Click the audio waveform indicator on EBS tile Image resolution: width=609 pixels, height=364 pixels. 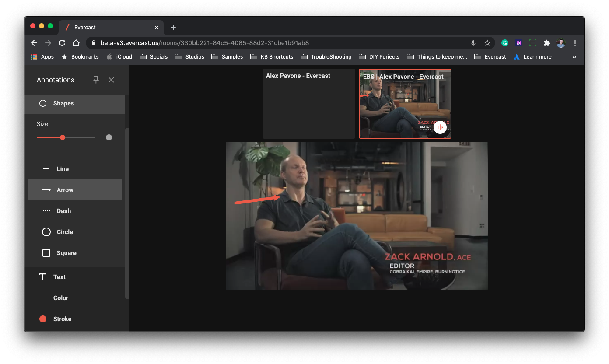[x=440, y=127]
